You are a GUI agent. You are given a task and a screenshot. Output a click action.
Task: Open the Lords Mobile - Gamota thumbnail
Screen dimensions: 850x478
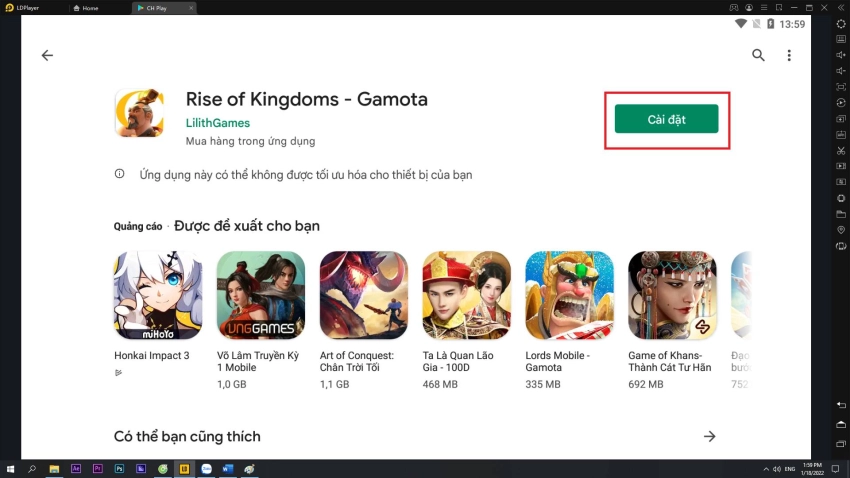569,295
